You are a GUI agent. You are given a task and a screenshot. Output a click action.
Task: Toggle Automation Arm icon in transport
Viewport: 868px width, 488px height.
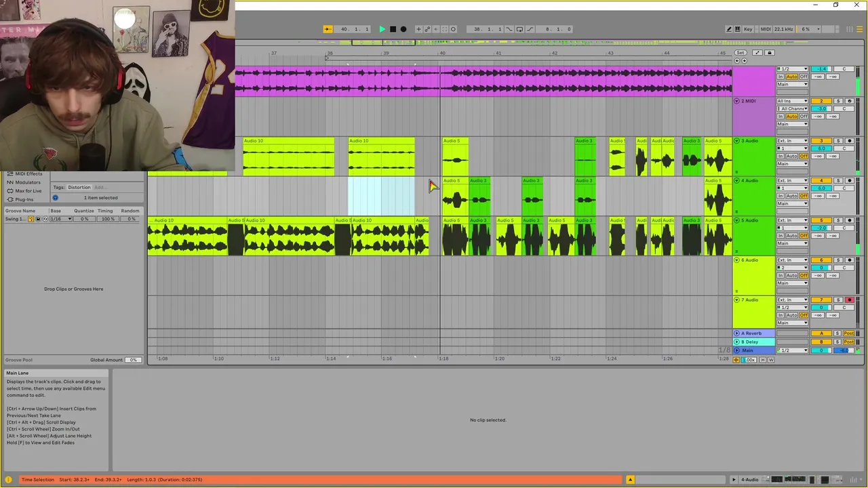tap(427, 29)
